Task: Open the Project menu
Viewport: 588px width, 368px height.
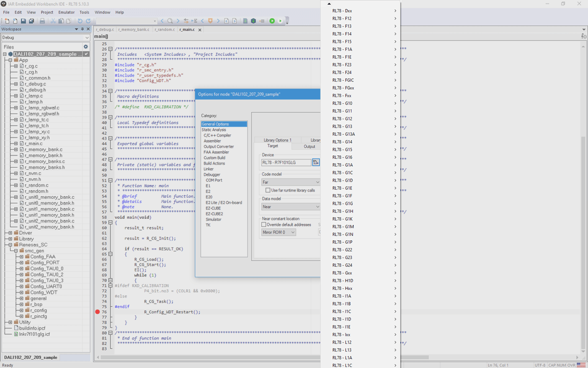Action: (47, 12)
